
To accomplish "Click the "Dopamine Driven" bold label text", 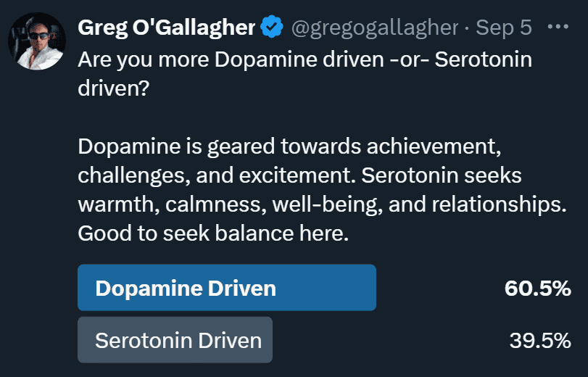I will (x=186, y=289).
